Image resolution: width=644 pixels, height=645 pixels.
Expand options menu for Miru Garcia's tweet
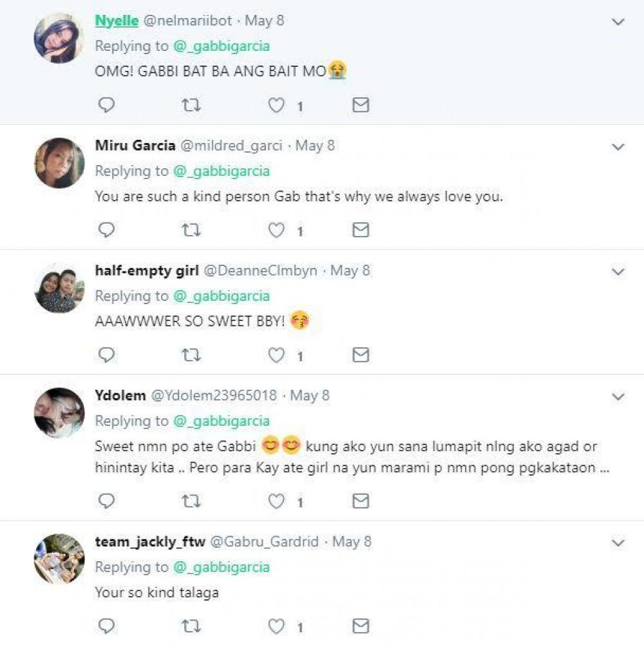(618, 147)
